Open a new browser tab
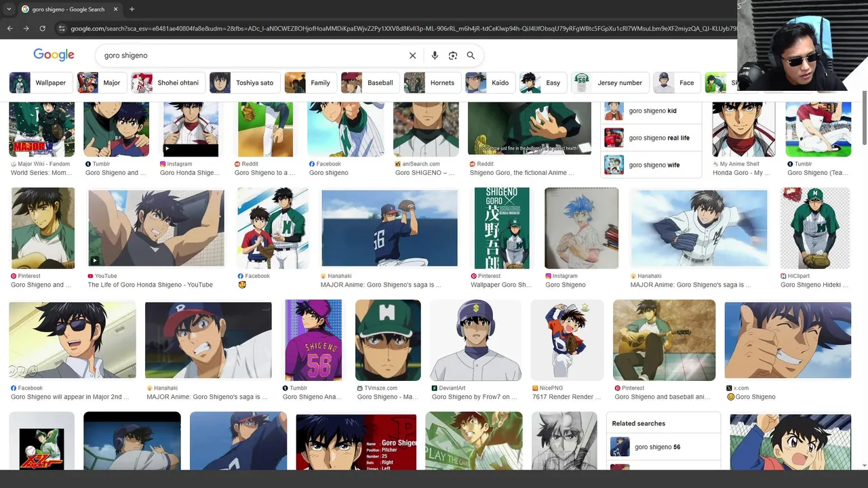The height and width of the screenshot is (488, 868). click(x=132, y=9)
